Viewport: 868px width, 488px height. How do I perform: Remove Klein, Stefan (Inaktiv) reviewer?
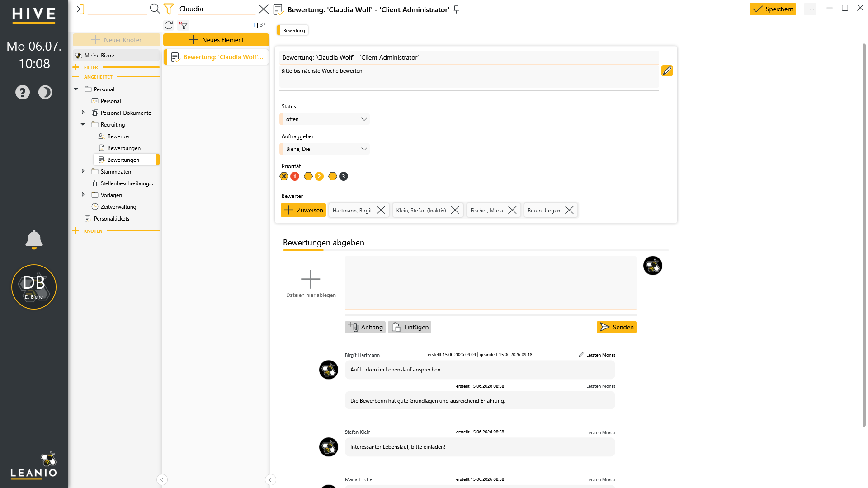pos(455,210)
